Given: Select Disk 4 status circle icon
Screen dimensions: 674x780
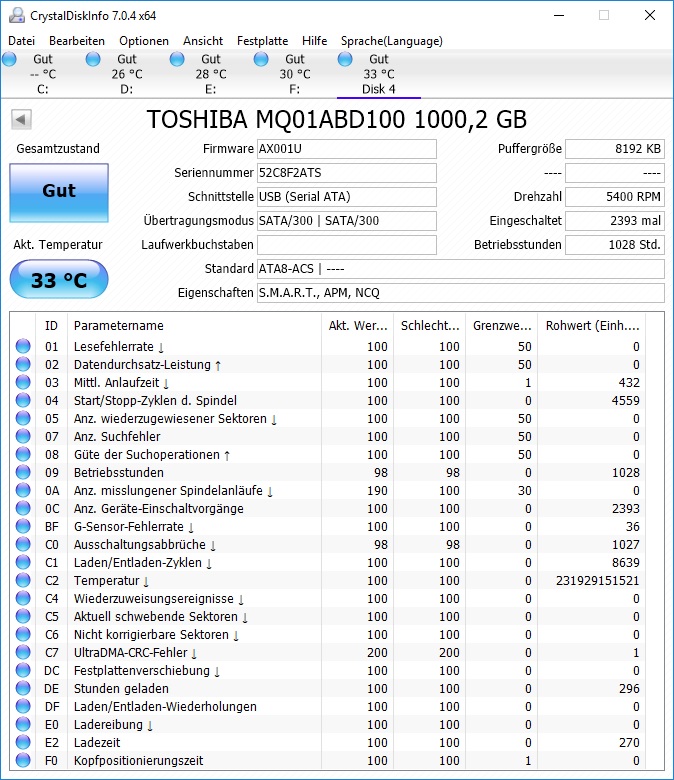Looking at the screenshot, I should [x=345, y=60].
